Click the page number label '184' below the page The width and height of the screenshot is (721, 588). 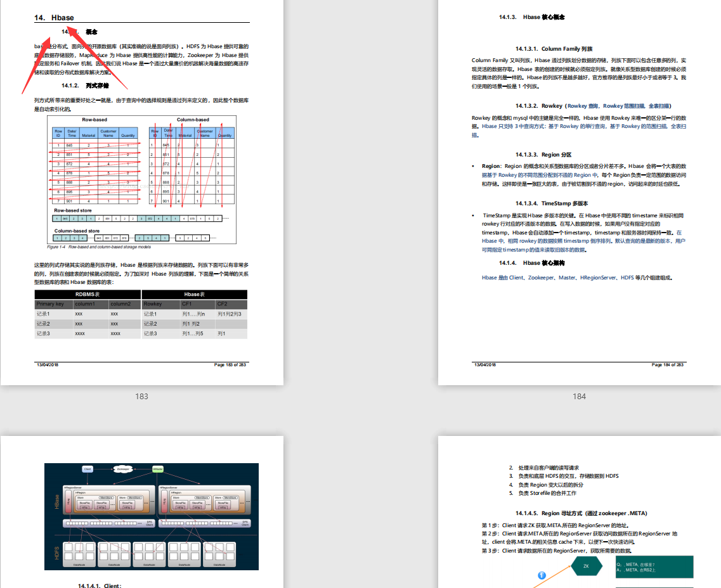(x=580, y=397)
